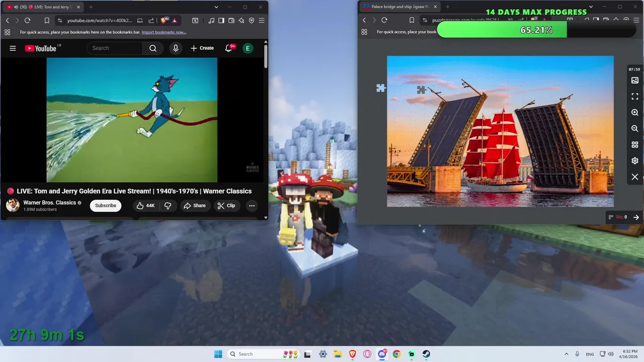Go back in the YouTube browser window
The height and width of the screenshot is (362, 644).
click(7, 21)
